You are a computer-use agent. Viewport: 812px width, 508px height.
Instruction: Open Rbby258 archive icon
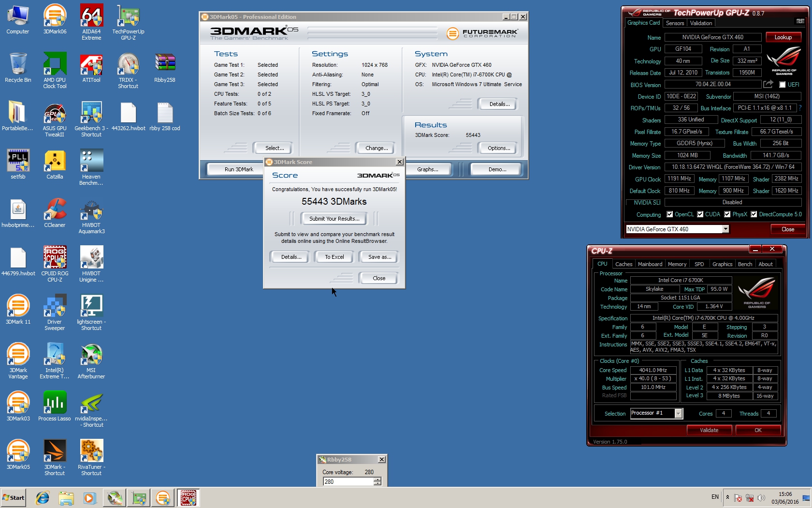(165, 68)
